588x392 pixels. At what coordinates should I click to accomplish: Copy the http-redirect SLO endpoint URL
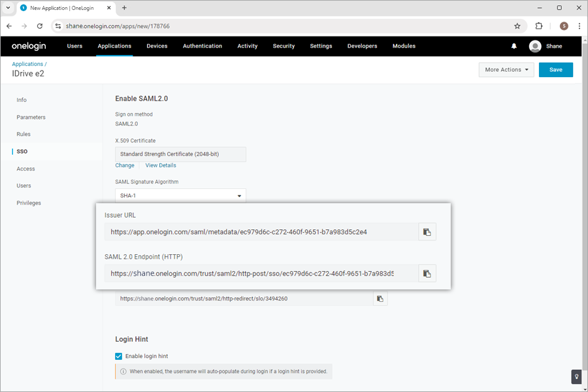tap(380, 299)
